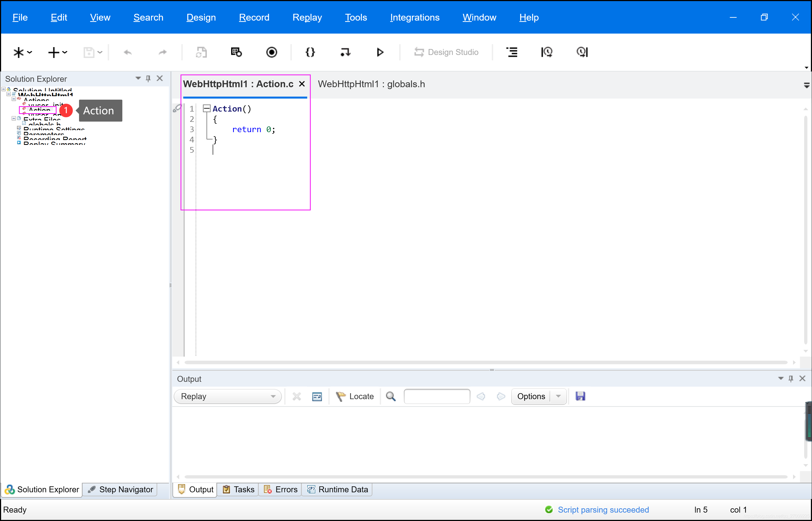Screen dimensions: 812x521
Task: Toggle Action node visibility in tree
Action: click(16, 110)
